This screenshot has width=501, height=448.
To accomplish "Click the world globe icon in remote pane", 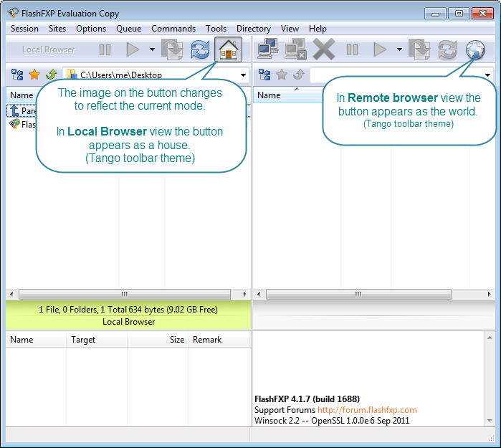I will (475, 49).
